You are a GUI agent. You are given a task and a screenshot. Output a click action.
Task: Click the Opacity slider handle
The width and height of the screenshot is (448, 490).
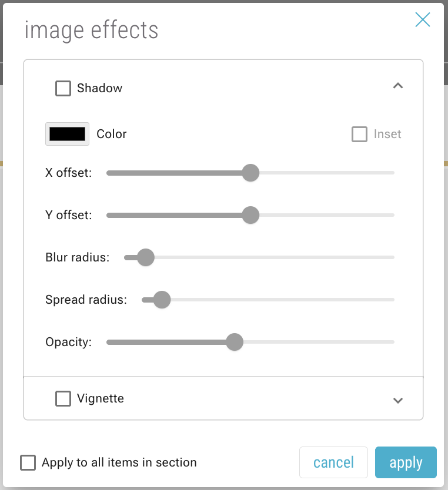pos(235,342)
